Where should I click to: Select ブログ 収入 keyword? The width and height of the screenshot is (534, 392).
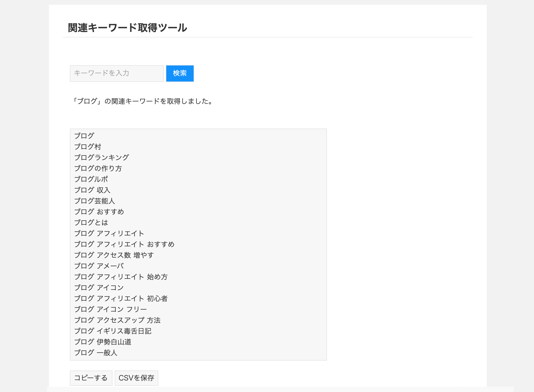pos(92,190)
